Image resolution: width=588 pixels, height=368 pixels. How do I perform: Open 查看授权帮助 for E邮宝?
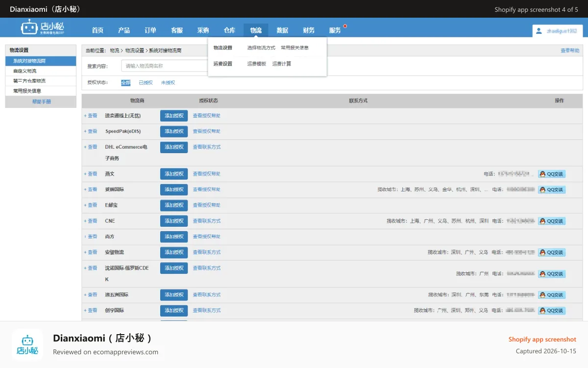(206, 205)
